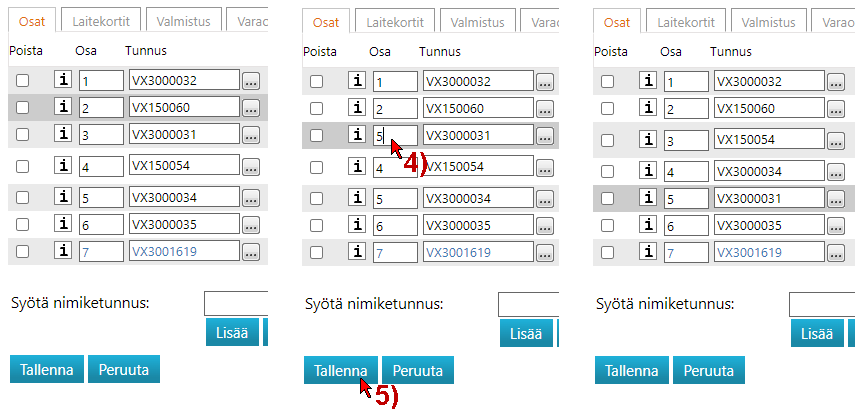
Task: Open ellipsis picker for VX3001619 in right panel
Action: pyautogui.click(x=836, y=253)
